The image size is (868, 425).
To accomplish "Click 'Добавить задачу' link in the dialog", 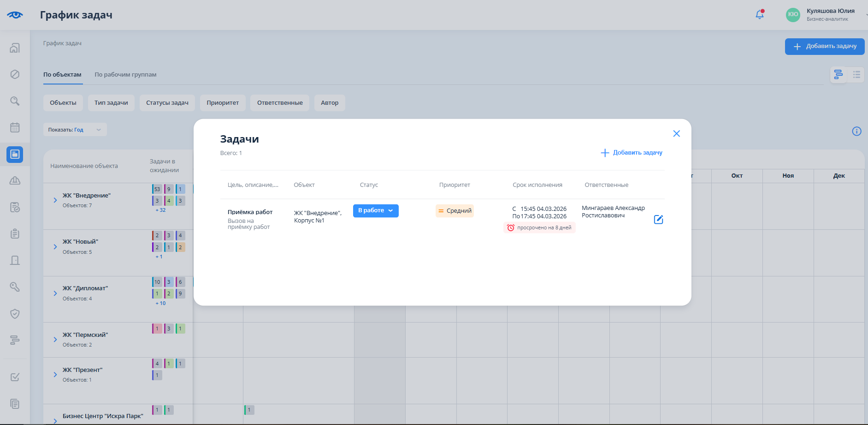I will tap(632, 153).
